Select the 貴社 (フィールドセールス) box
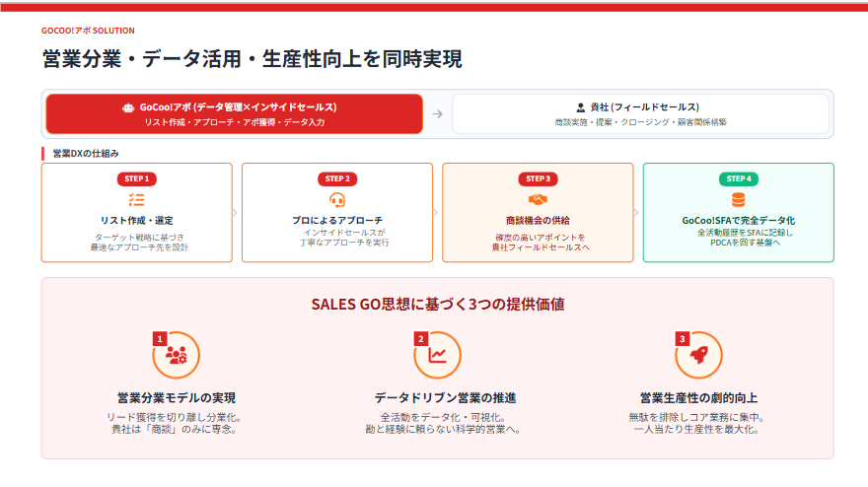Image resolution: width=868 pixels, height=487 pixels. tap(640, 114)
